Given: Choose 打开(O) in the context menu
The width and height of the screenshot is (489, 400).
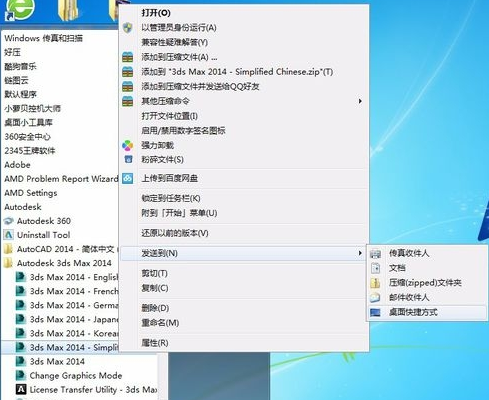Looking at the screenshot, I should [x=156, y=13].
